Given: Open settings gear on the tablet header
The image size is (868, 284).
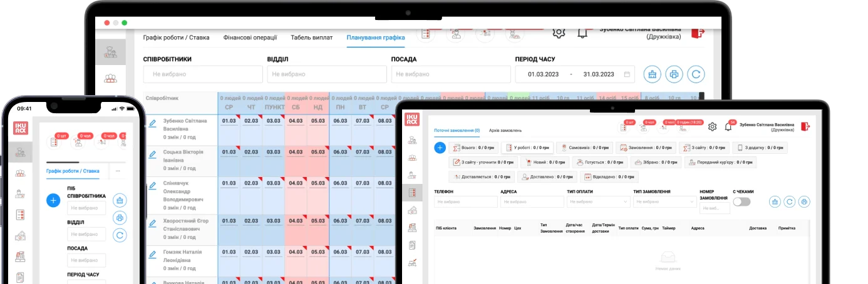Looking at the screenshot, I should [x=712, y=126].
